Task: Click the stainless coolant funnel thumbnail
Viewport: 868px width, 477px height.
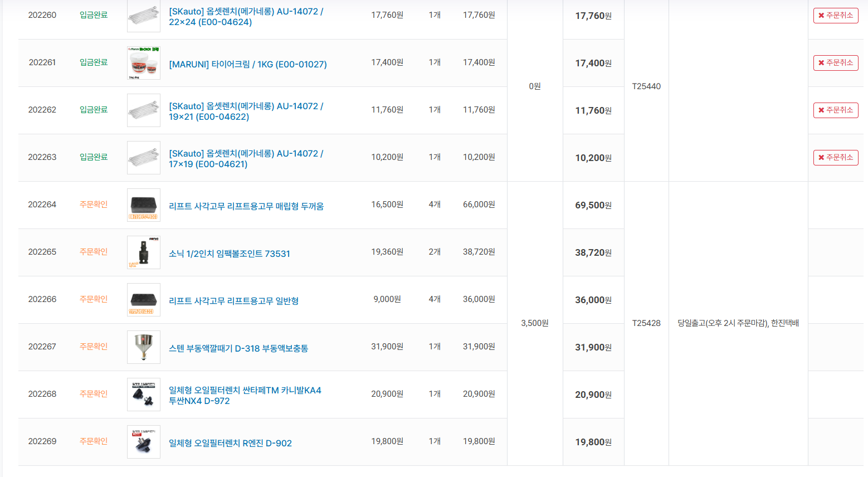Action: pos(144,347)
